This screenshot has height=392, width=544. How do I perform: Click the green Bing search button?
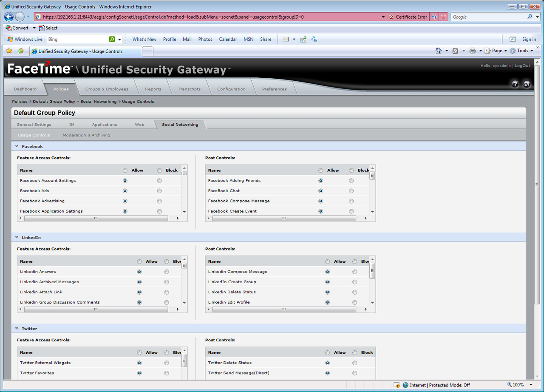(112, 39)
